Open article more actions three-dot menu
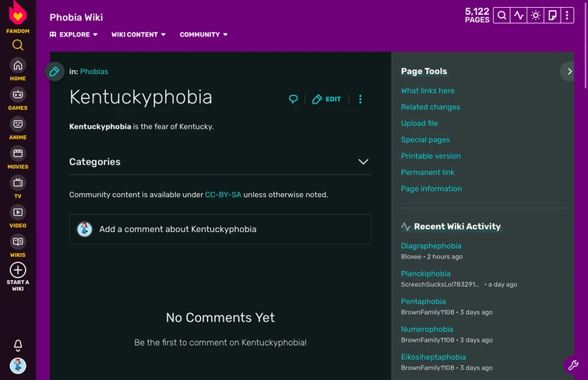 360,99
